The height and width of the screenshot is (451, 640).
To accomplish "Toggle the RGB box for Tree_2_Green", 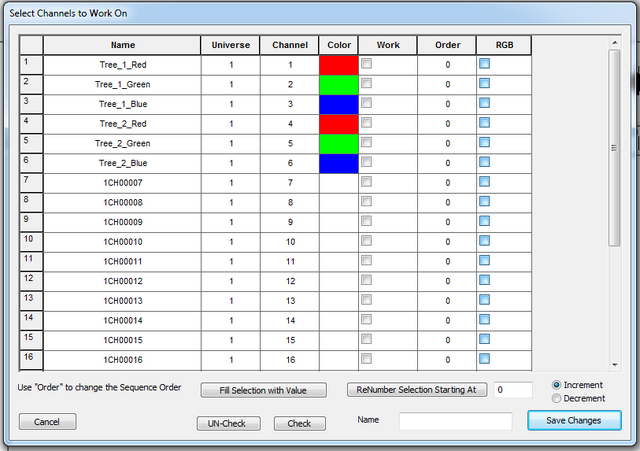I will tap(484, 142).
